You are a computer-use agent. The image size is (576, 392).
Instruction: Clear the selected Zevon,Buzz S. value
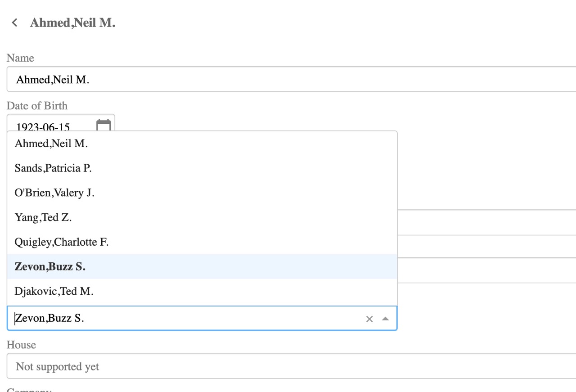(x=369, y=319)
